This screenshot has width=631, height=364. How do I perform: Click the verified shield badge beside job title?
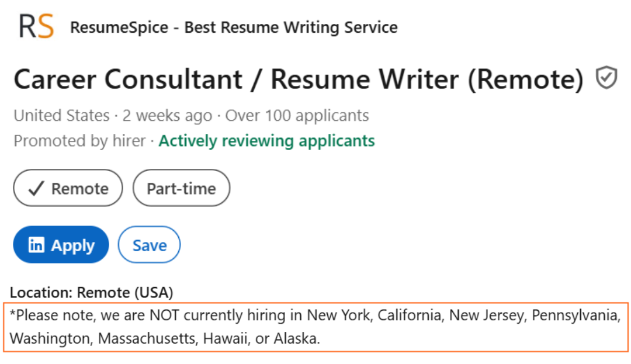pos(606,78)
